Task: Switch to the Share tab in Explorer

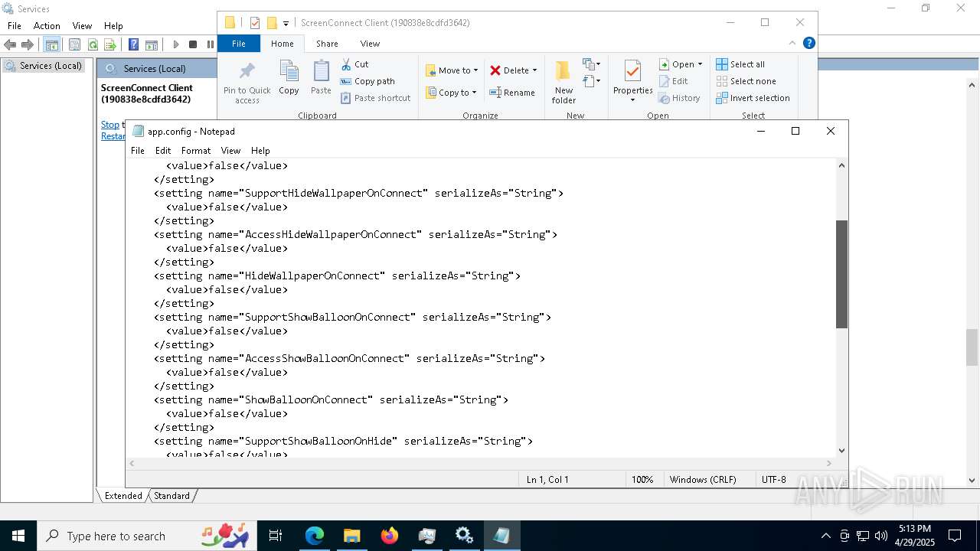Action: pos(327,44)
